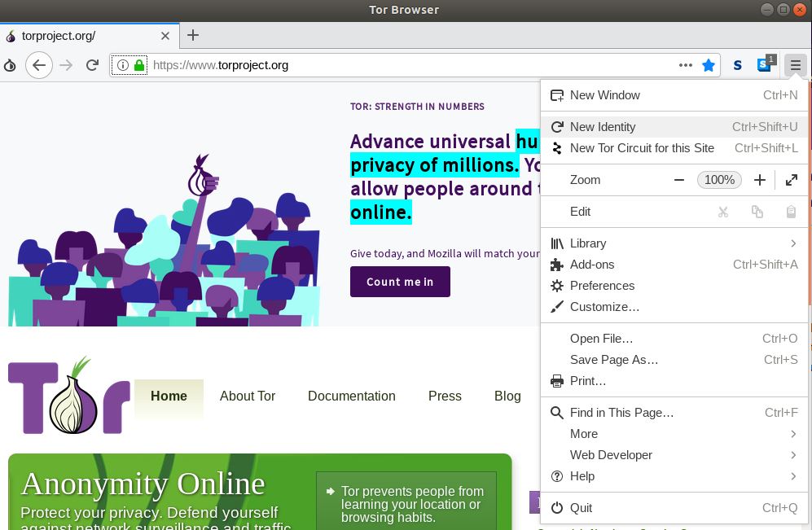Click the Paste clipboard icon
Screen dimensions: 812x530
pos(791,212)
